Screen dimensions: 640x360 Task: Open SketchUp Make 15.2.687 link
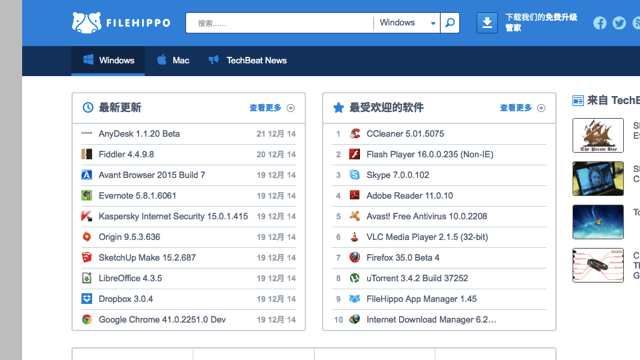[x=147, y=258]
